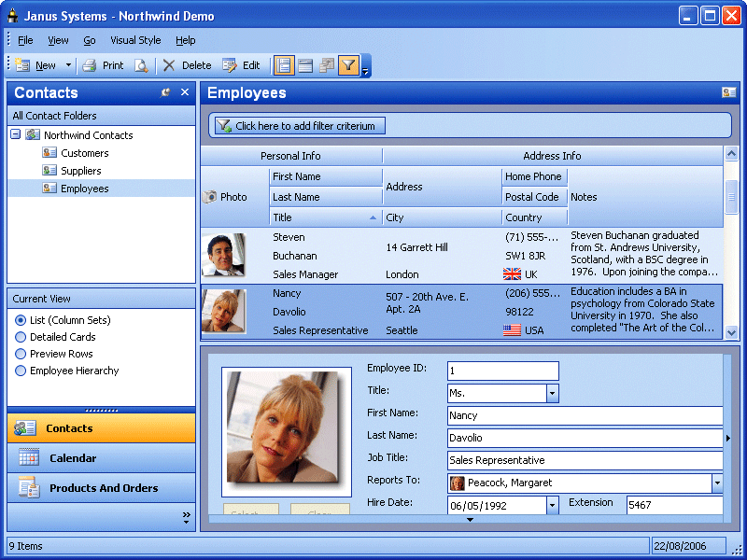Click the Photo column header
The height and width of the screenshot is (560, 747).
[235, 197]
